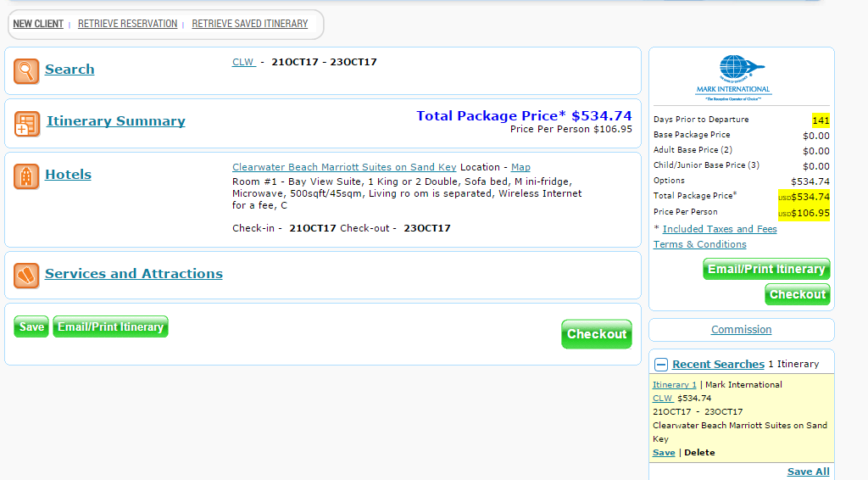This screenshot has height=480, width=868.
Task: Select the Adult Base Price (2) label
Action: pyautogui.click(x=693, y=149)
